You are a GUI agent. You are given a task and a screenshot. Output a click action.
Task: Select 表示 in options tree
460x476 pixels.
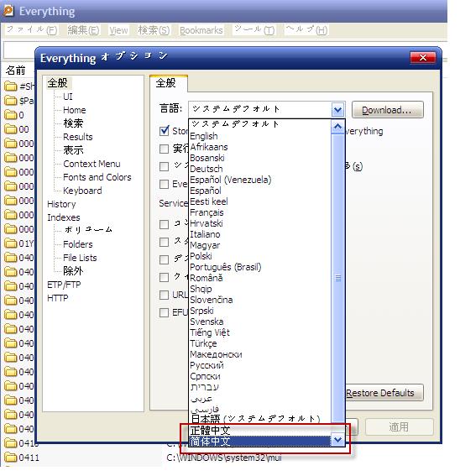click(x=73, y=150)
